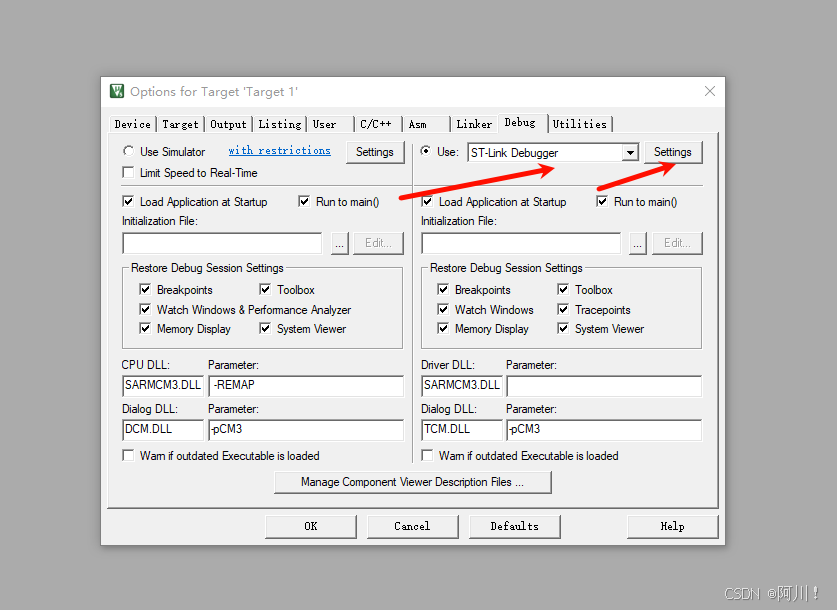Viewport: 837px width, 610px height.
Task: Switch to the Target tab
Action: tap(180, 124)
